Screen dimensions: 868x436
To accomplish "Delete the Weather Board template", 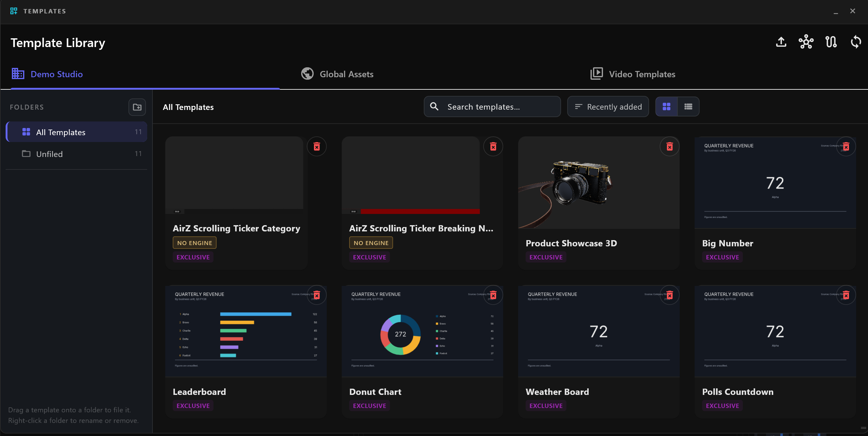I will pyautogui.click(x=669, y=295).
